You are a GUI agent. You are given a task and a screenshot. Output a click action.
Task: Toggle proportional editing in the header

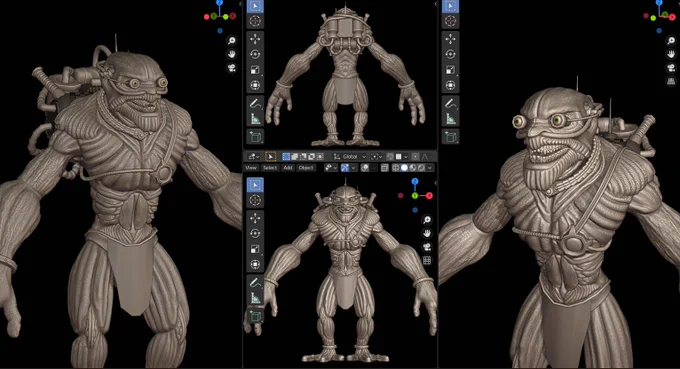pos(415,157)
